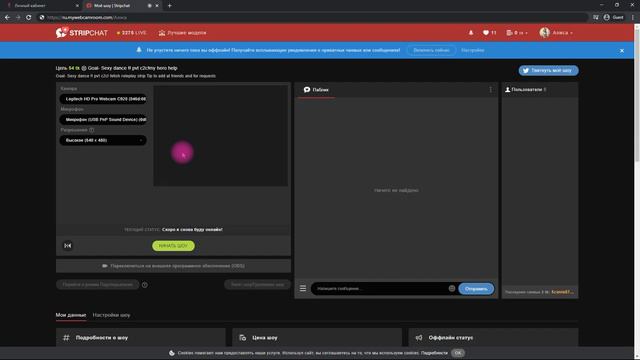Open the notifications bell in header
Screen dimensions: 640x360
(471, 33)
